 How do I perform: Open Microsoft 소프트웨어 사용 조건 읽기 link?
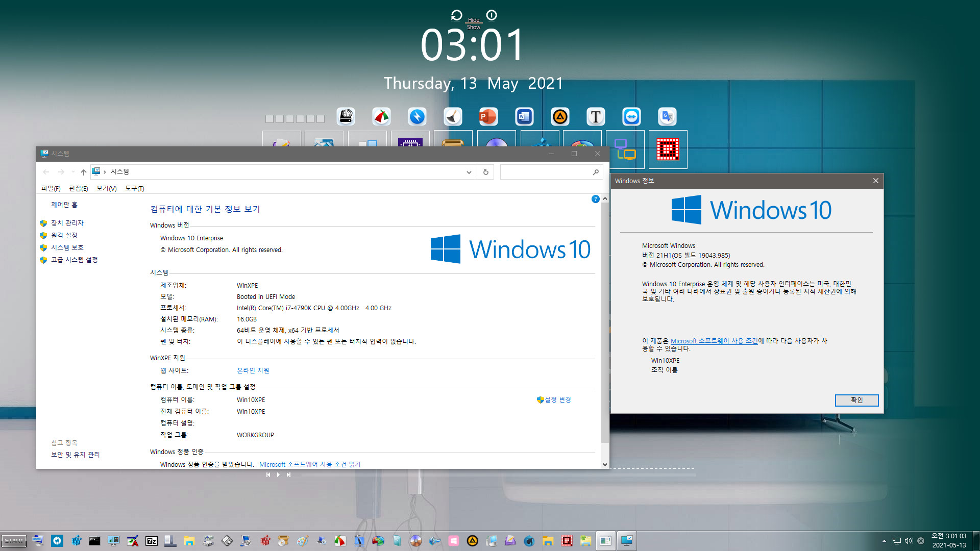pyautogui.click(x=310, y=464)
